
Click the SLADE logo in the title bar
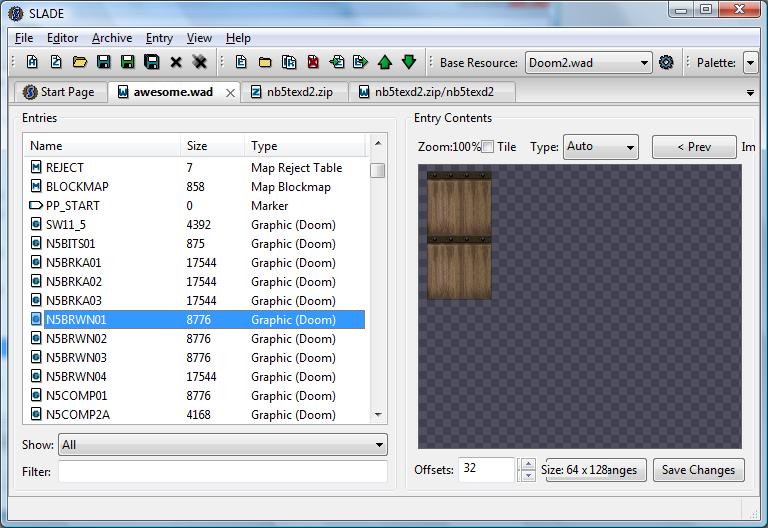[x=16, y=13]
